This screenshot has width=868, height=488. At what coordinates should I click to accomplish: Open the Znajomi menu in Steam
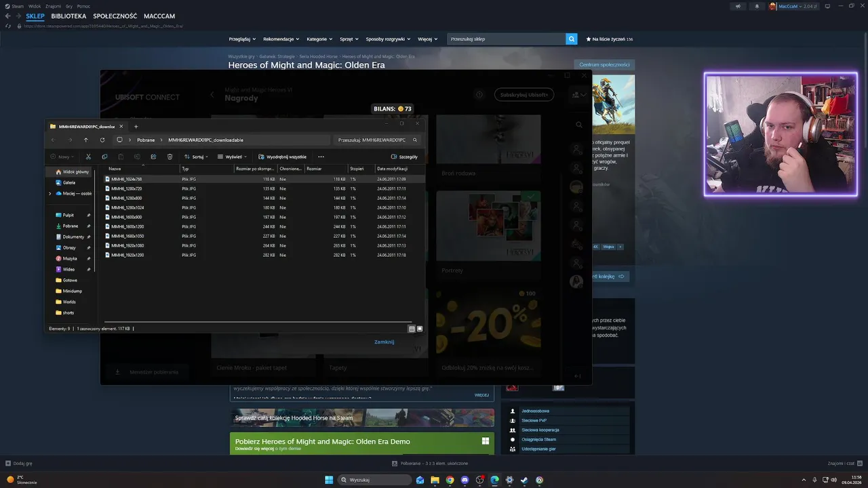point(53,6)
